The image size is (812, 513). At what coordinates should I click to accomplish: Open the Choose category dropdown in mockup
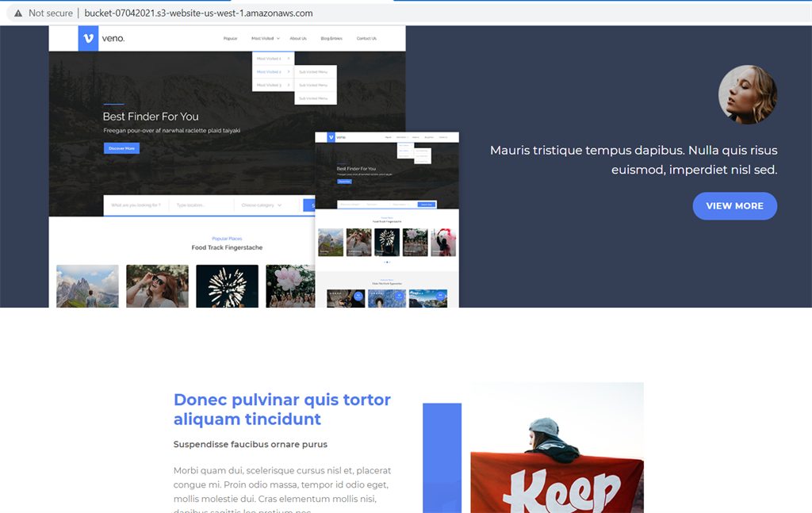coord(262,205)
